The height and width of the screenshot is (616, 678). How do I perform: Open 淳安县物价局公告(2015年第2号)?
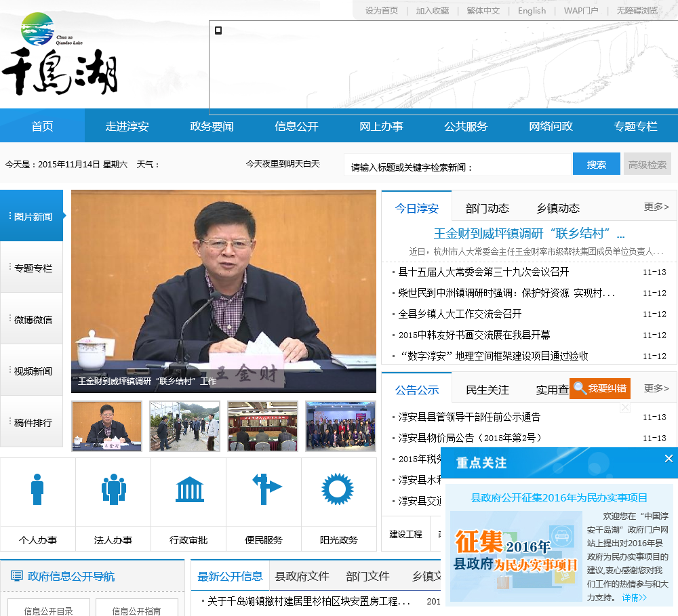tap(471, 438)
